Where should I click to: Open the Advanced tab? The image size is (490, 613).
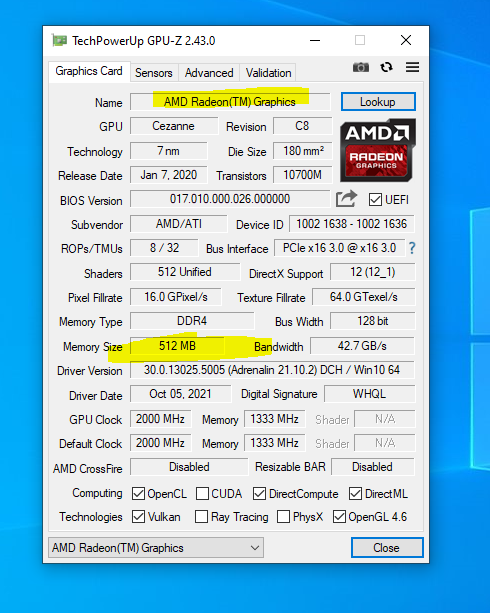click(209, 73)
